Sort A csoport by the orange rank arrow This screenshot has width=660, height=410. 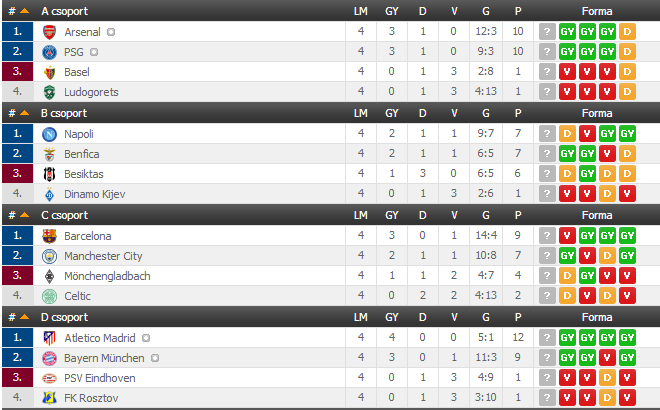click(24, 11)
